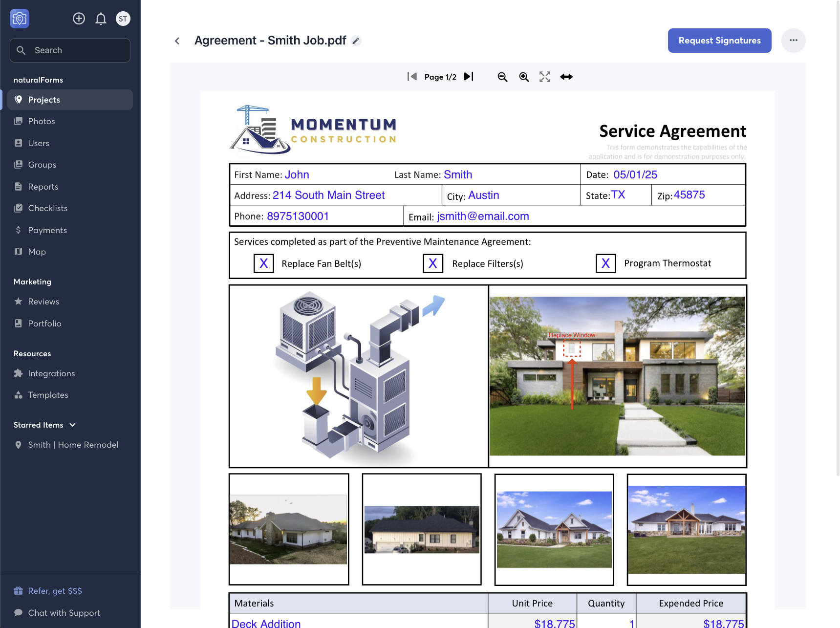Toggle Replace Fan Belt(s) checkbox
Screen dimensions: 840x628
[x=264, y=263]
